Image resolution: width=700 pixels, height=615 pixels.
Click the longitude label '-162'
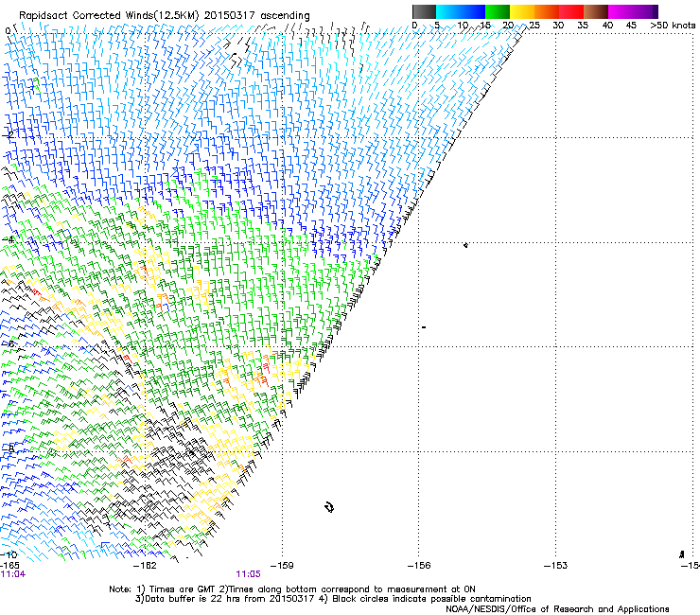coord(145,566)
